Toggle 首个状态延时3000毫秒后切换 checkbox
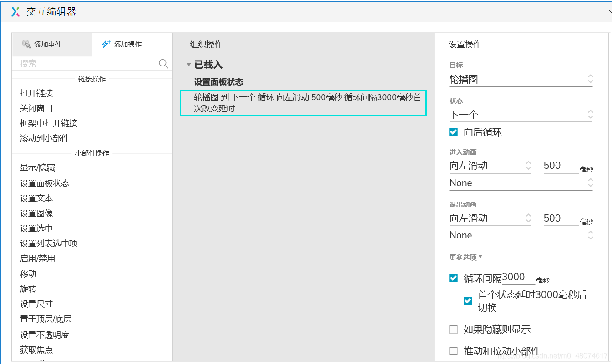 [468, 301]
